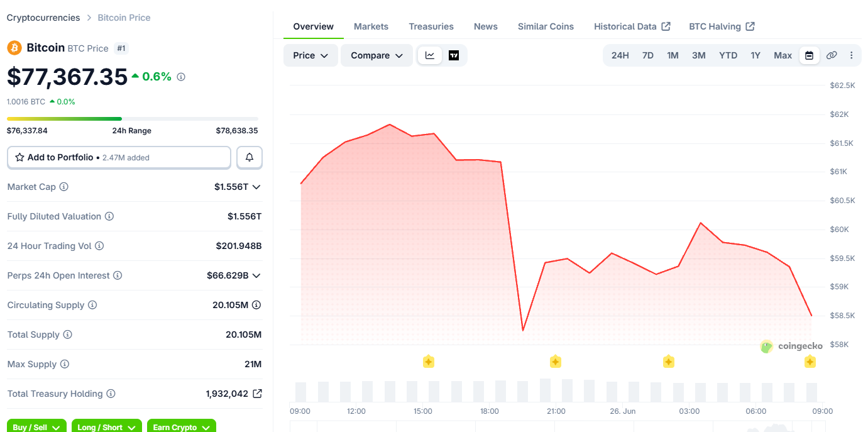Viewport: 868px width, 432px height.
Task: Click 26. Jun date axis label
Action: point(623,411)
